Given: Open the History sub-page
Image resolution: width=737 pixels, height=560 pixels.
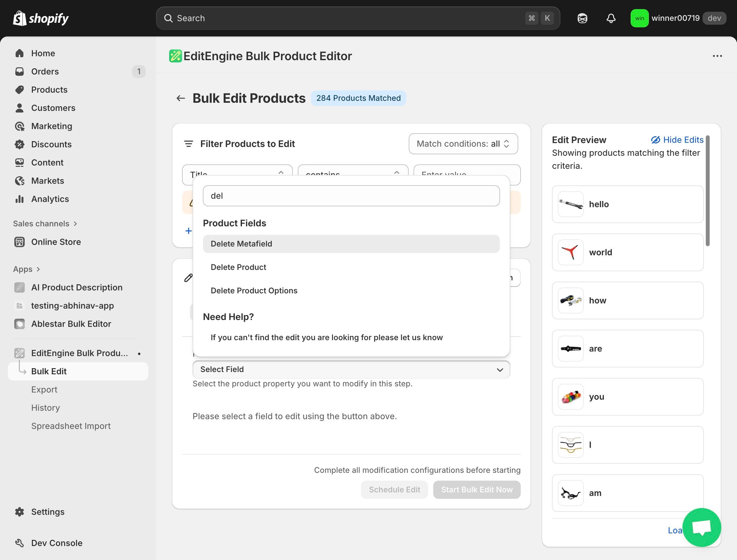Looking at the screenshot, I should (x=45, y=408).
